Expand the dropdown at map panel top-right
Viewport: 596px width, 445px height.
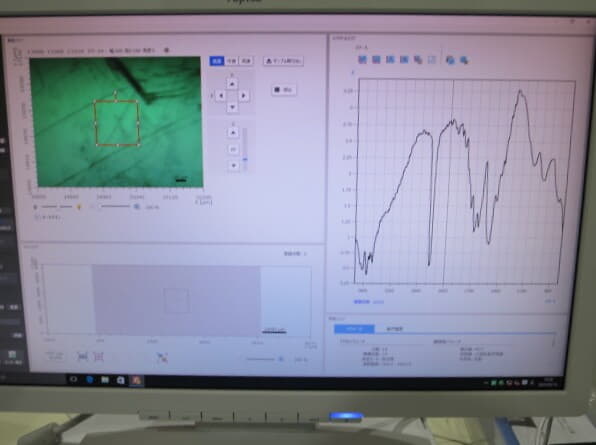(x=295, y=253)
